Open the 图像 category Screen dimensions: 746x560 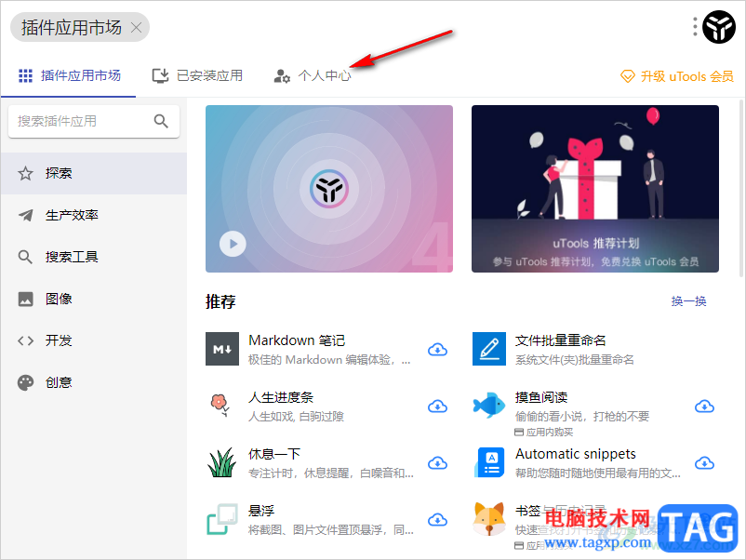tap(93, 299)
